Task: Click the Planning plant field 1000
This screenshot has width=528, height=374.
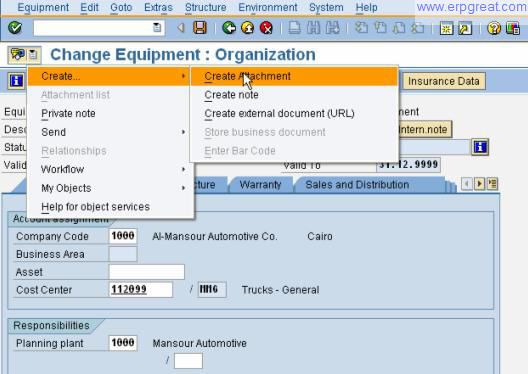Action: pos(123,343)
